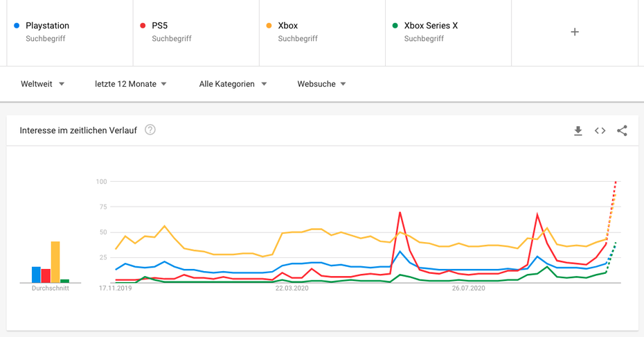Click Suchbegriff label under Xbox Series X

(x=424, y=39)
